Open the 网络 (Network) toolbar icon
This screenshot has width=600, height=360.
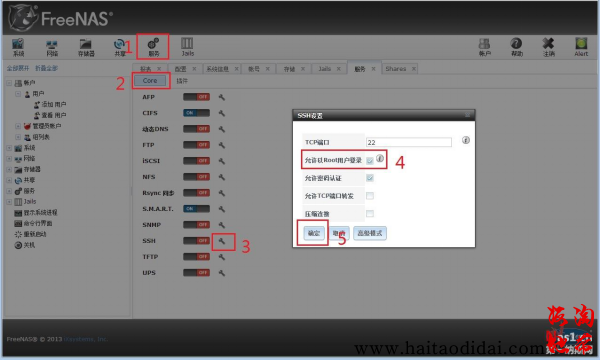[x=52, y=47]
